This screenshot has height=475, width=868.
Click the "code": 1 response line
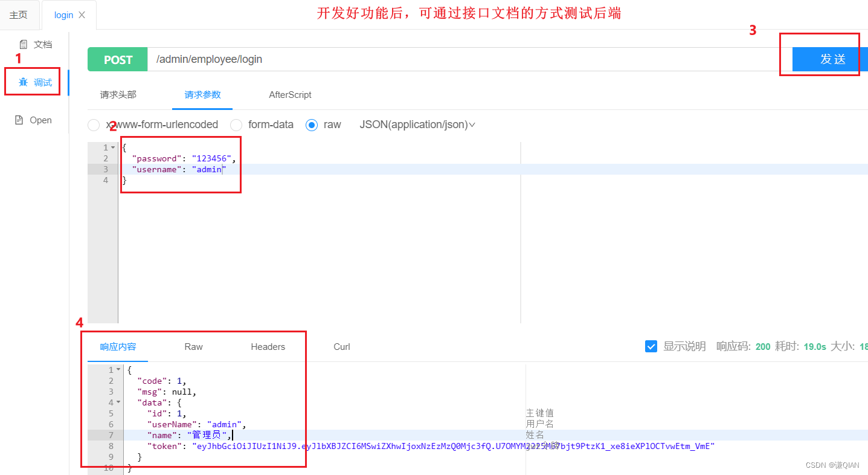pos(162,381)
